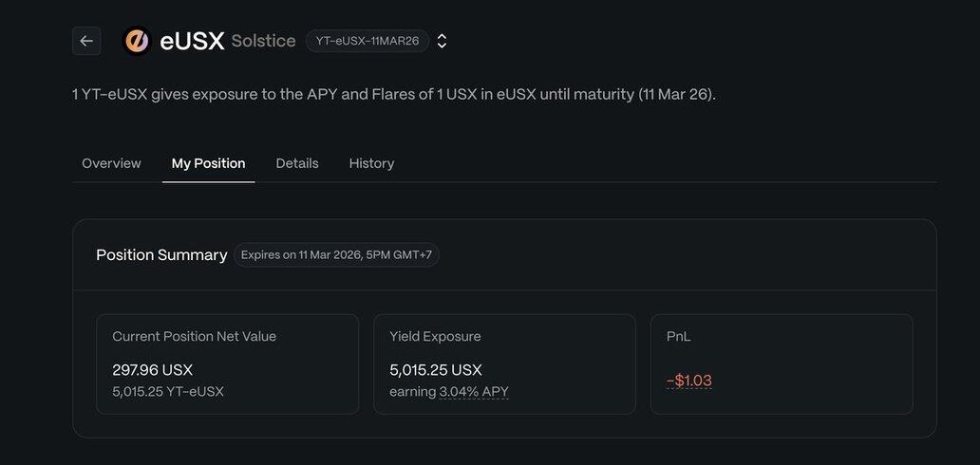
Task: Click the 5,015.25 YT-eUSX balance
Action: click(x=168, y=391)
